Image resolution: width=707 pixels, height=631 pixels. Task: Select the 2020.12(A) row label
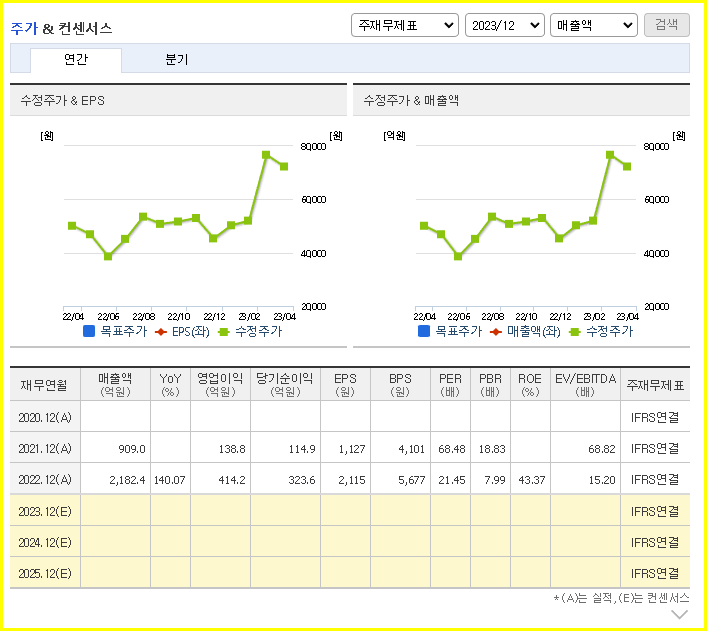click(x=45, y=418)
